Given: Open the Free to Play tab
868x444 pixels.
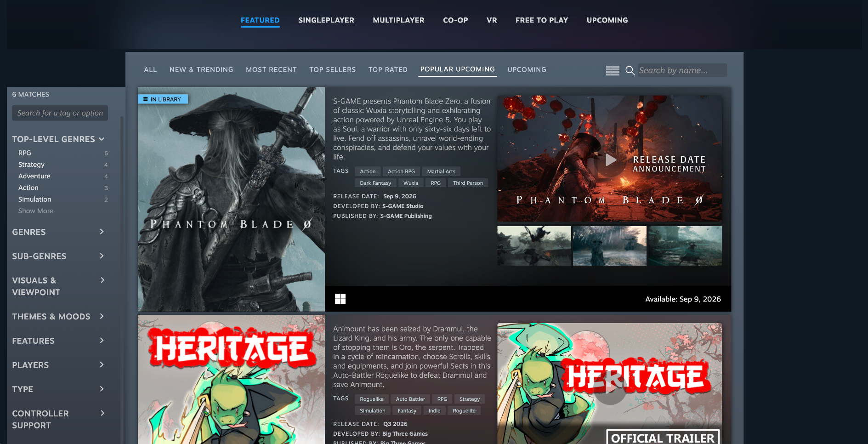Looking at the screenshot, I should tap(542, 20).
